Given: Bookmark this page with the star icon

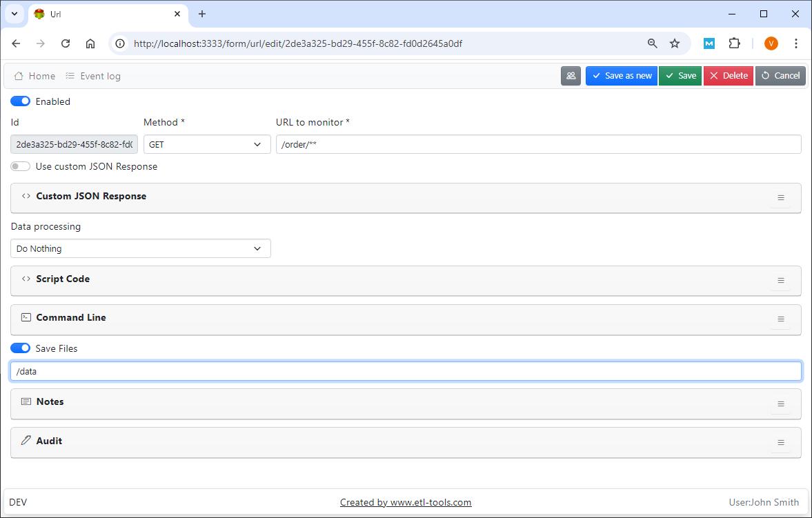Looking at the screenshot, I should (675, 43).
